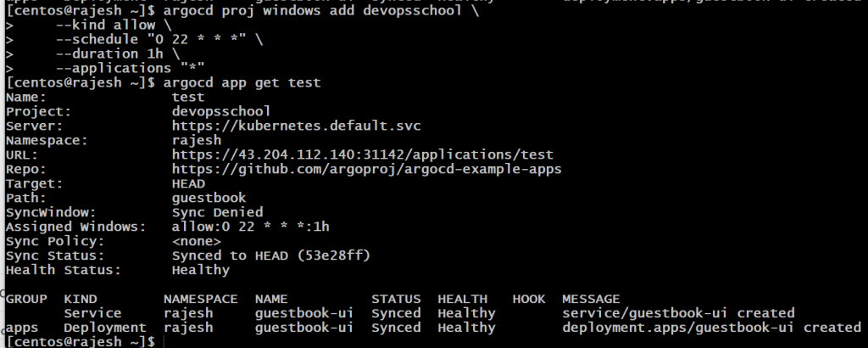Open the applications/test URL link
The image size is (868, 348).
tap(362, 154)
